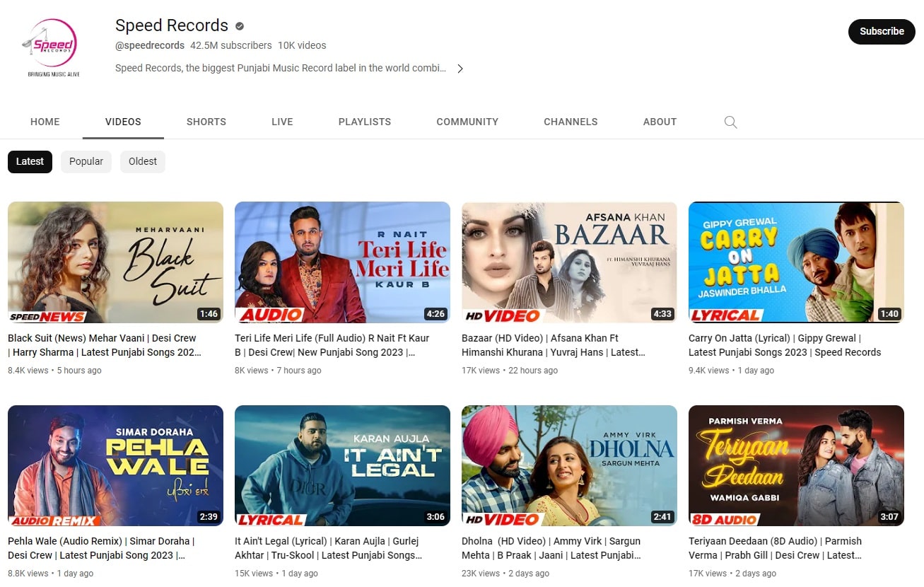This screenshot has height=587, width=924.
Task: Click "8.4K views • 5 hours ago" text
Action: pos(54,371)
